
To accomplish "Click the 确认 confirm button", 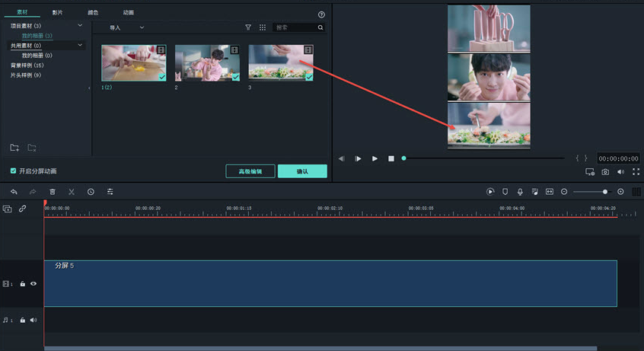I will [302, 171].
